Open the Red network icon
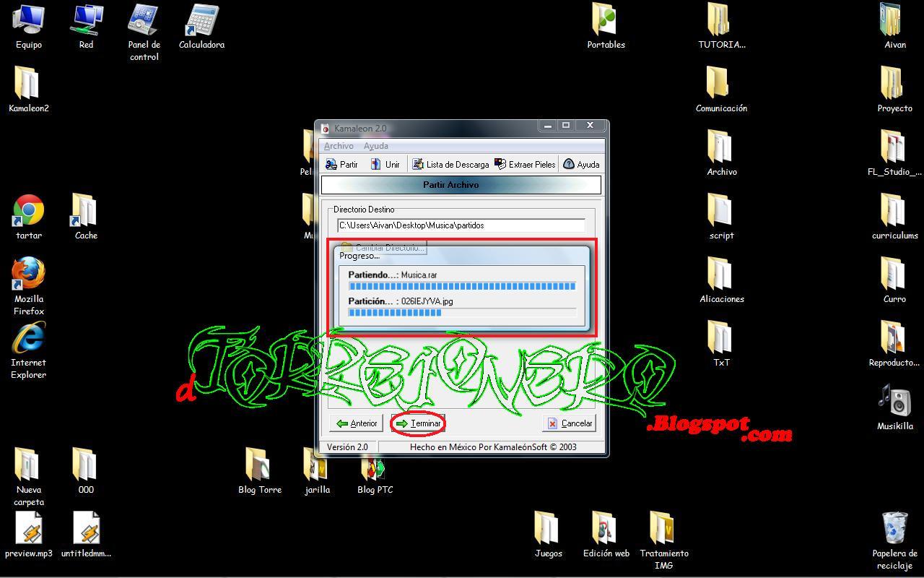 (86, 27)
